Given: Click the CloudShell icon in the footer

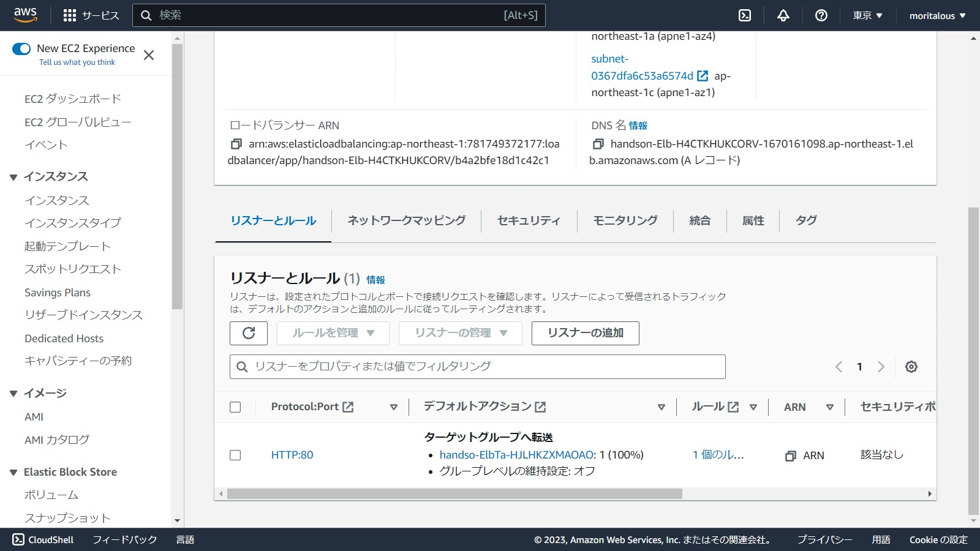Looking at the screenshot, I should pyautogui.click(x=18, y=539).
